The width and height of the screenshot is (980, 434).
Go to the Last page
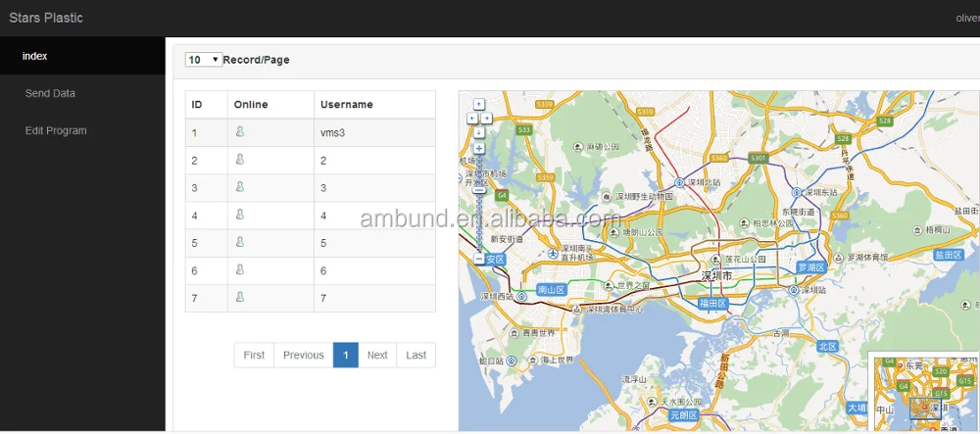(416, 355)
